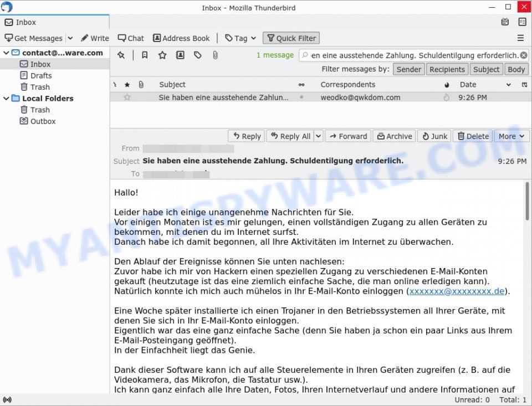Archive the open message

pos(395,136)
